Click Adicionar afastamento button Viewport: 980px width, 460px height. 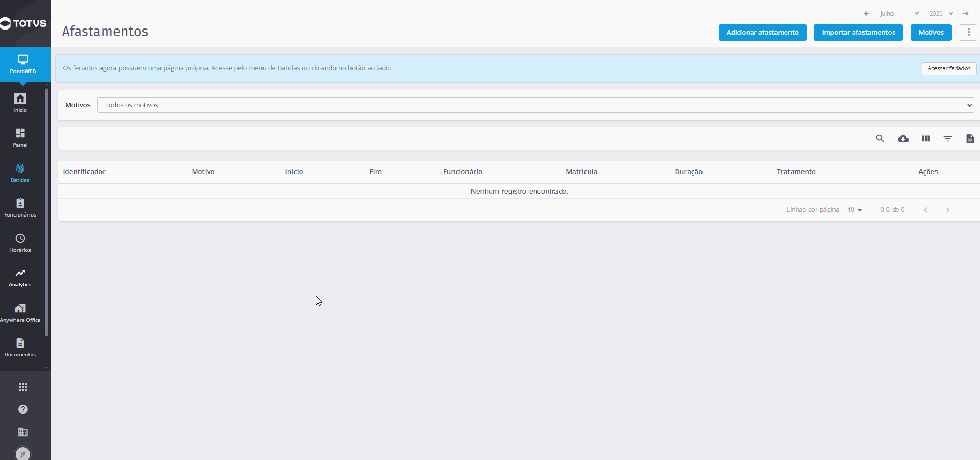pos(763,32)
